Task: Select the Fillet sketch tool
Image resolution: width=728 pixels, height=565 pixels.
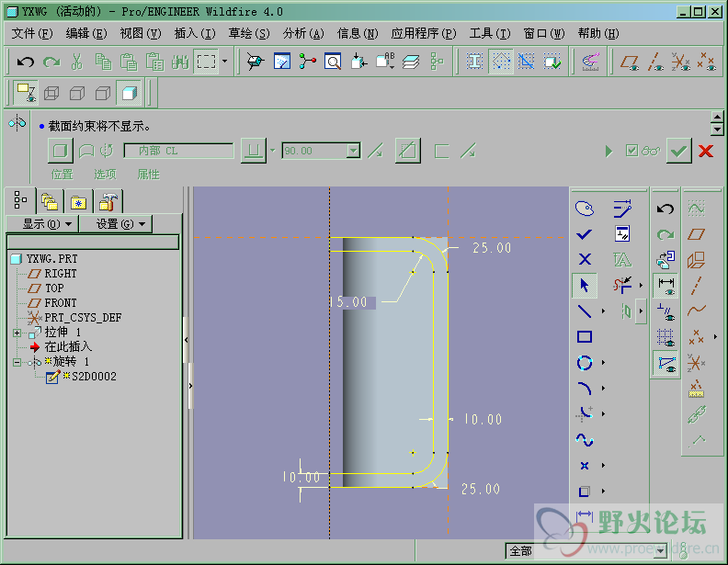Action: [x=585, y=413]
